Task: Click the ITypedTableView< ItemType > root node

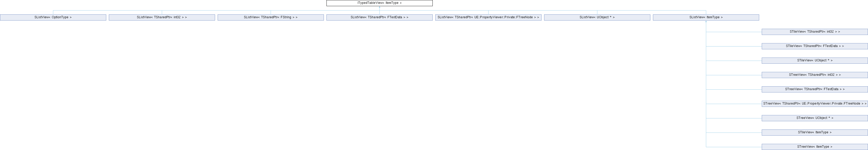Action: click(x=379, y=3)
